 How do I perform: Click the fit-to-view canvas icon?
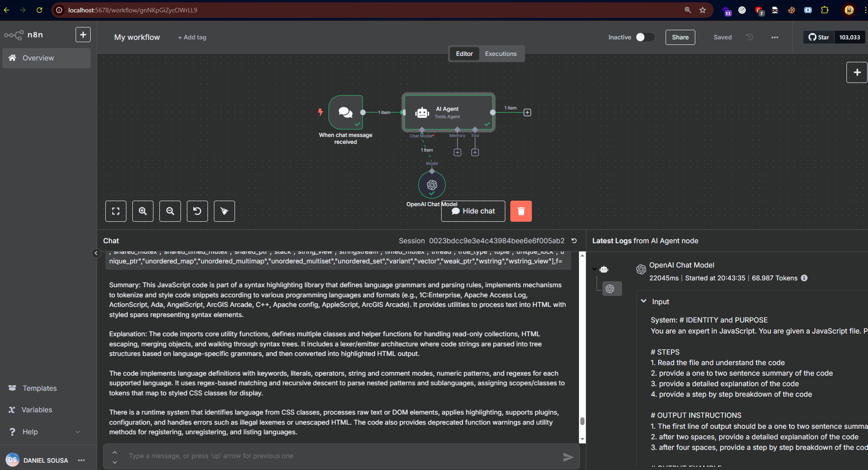pyautogui.click(x=116, y=211)
